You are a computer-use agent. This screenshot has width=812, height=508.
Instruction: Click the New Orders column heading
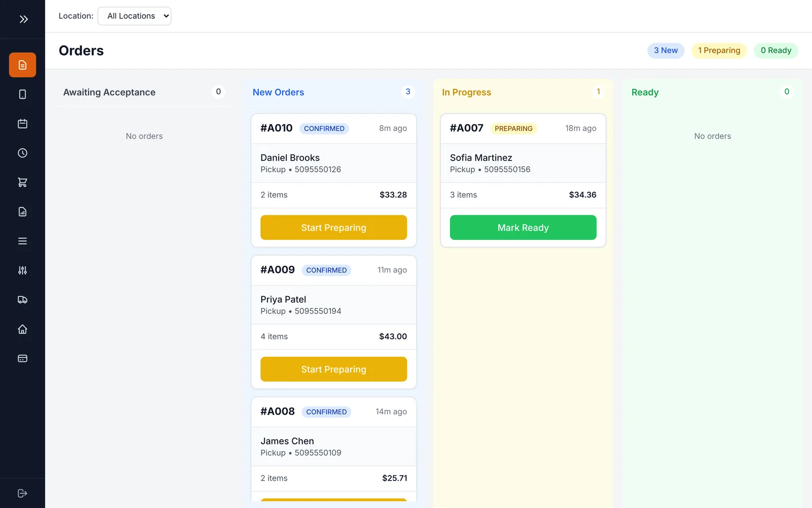(278, 92)
